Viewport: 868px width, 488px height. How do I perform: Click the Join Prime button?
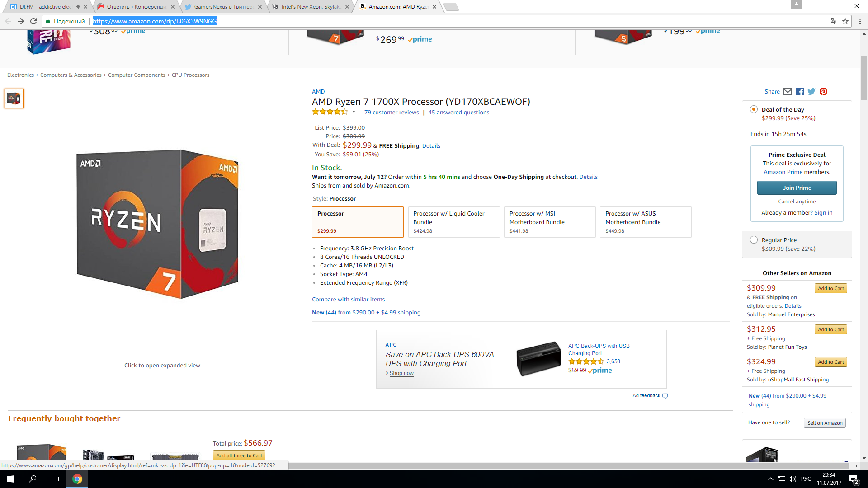click(x=797, y=188)
